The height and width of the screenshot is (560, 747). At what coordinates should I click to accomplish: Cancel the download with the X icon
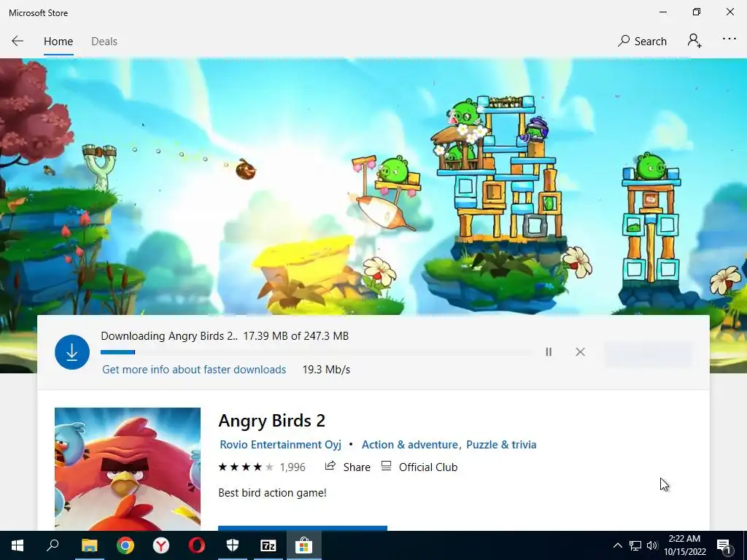pyautogui.click(x=580, y=352)
